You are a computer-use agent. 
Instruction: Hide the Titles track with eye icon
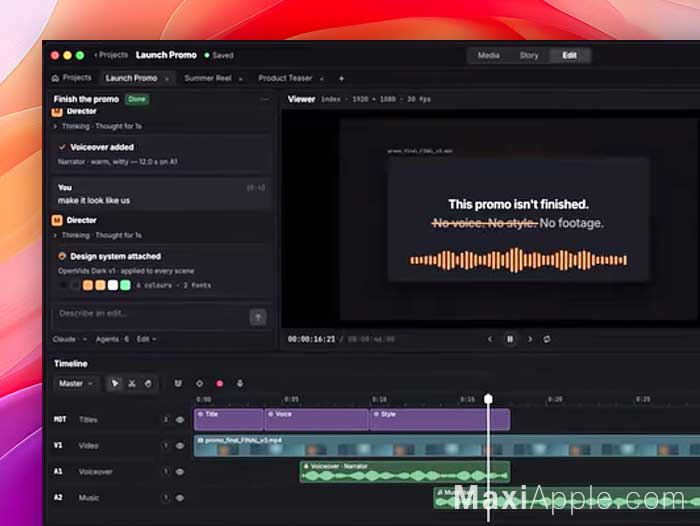[x=180, y=420]
